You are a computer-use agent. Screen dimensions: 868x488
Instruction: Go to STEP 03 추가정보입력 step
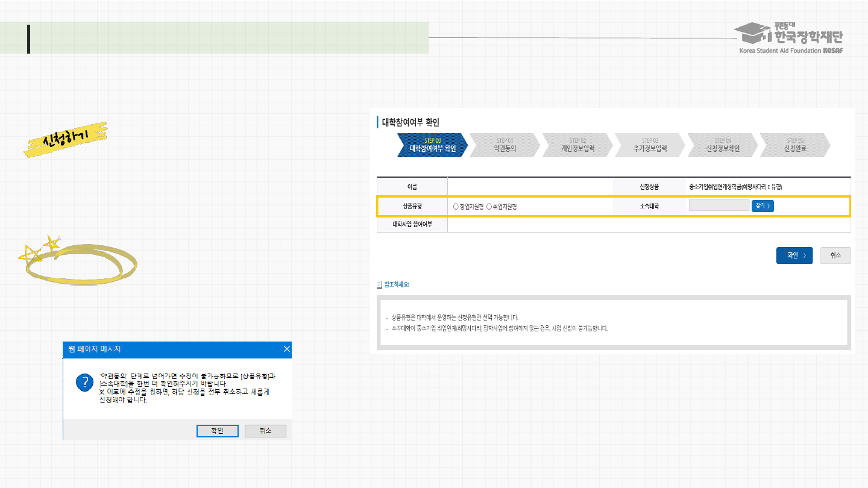(650, 146)
